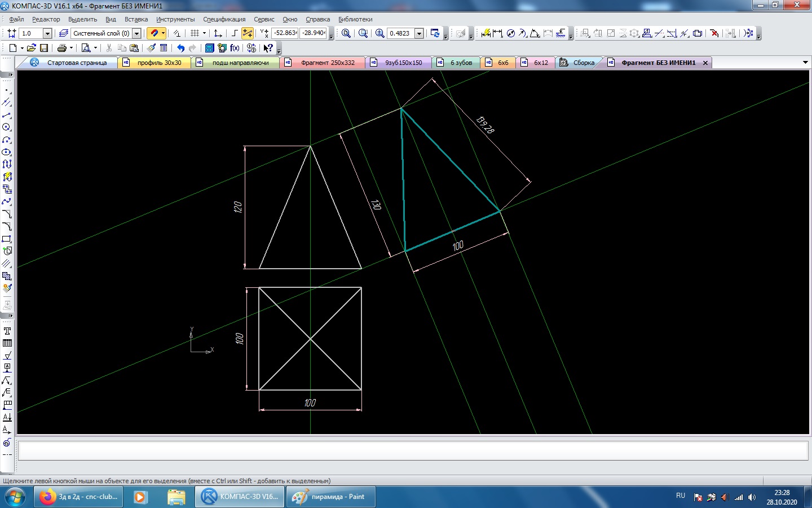Click the linear dimension tool icon
The image size is (812, 508).
(x=497, y=34)
